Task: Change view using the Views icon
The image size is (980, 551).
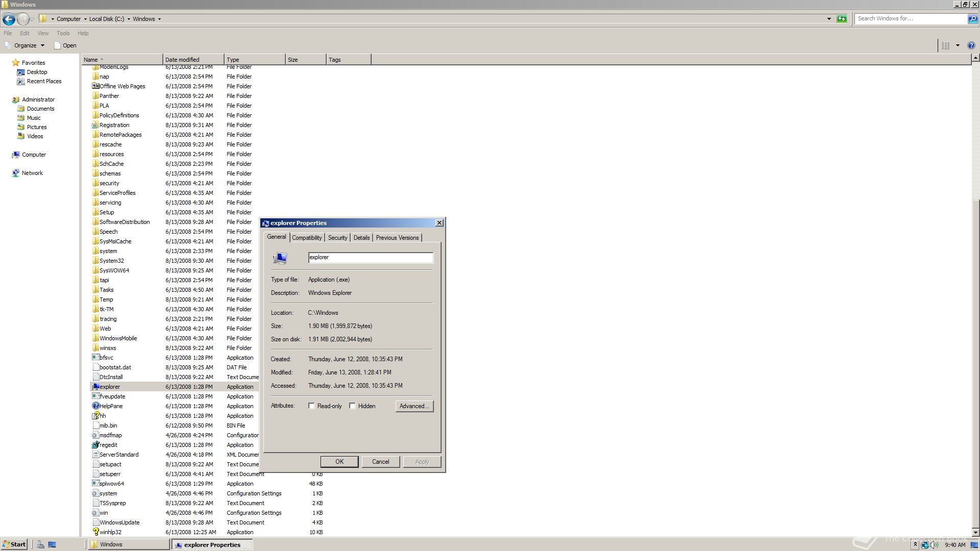Action: click(x=945, y=45)
